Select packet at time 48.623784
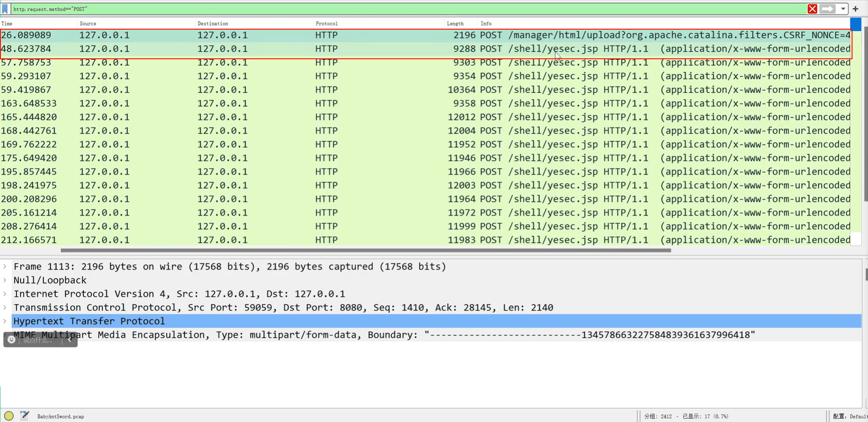The image size is (868, 422). pos(425,49)
